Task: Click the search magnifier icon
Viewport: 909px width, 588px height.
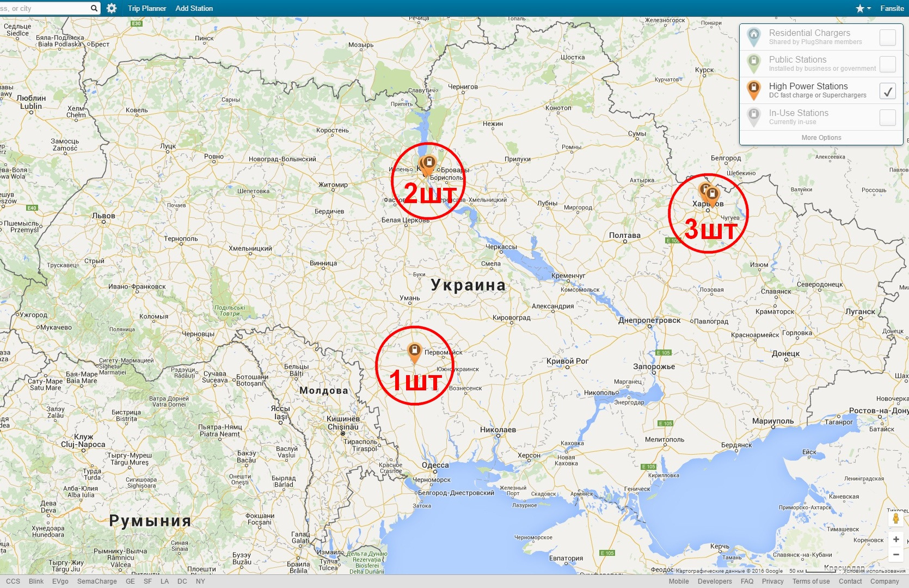Action: pos(94,8)
